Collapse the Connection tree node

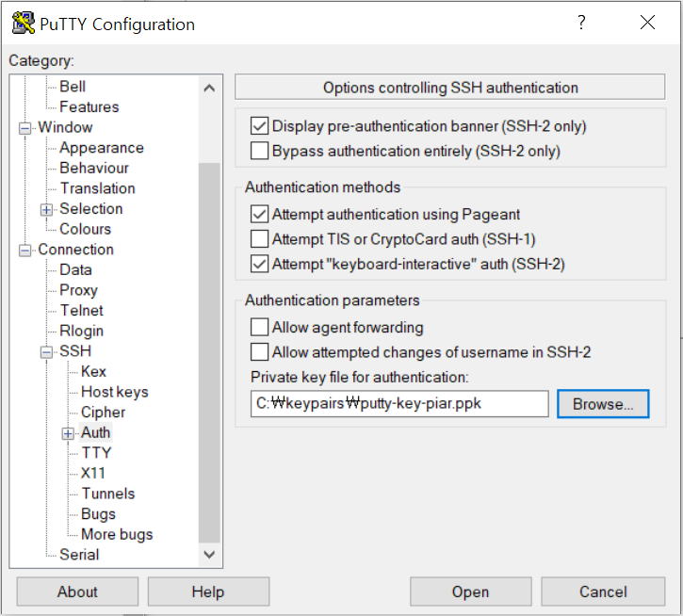pyautogui.click(x=25, y=251)
